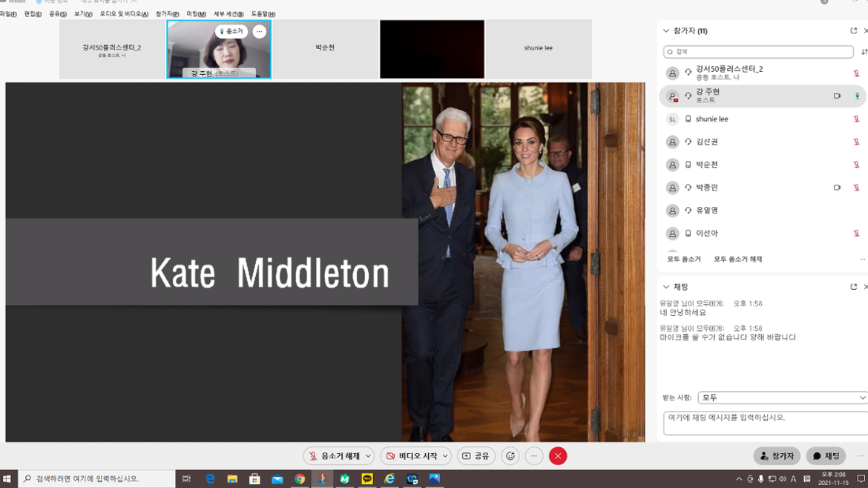The width and height of the screenshot is (868, 488).
Task: Click the participant search field
Action: point(758,51)
